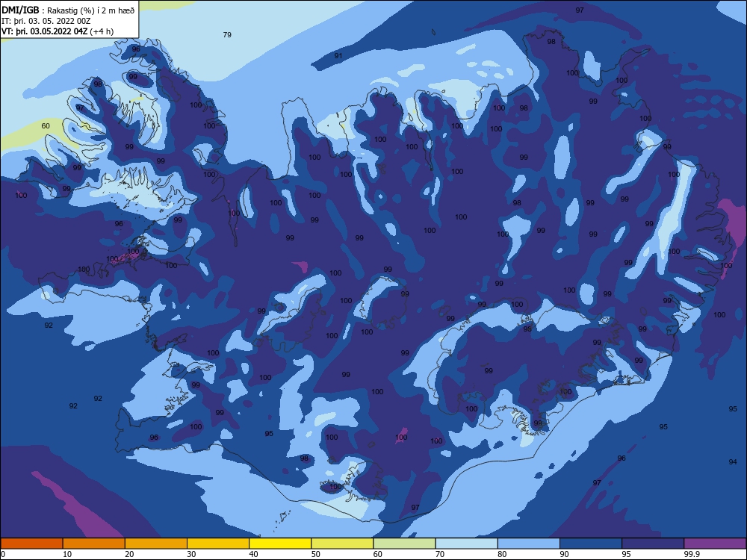The image size is (747, 560).
Task: Select the bright yellow 40–50 legend swatch
Action: coord(280,544)
